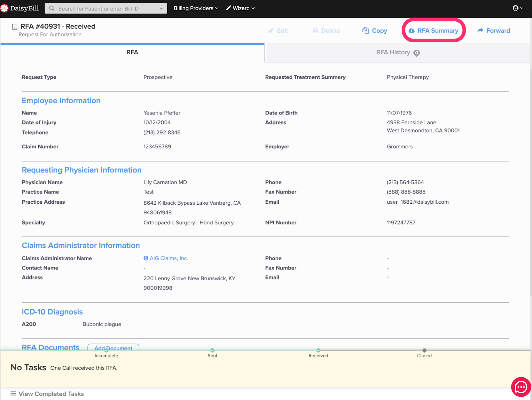Click the Copy pages icon
Screen dimensions: 532x400
(365, 30)
